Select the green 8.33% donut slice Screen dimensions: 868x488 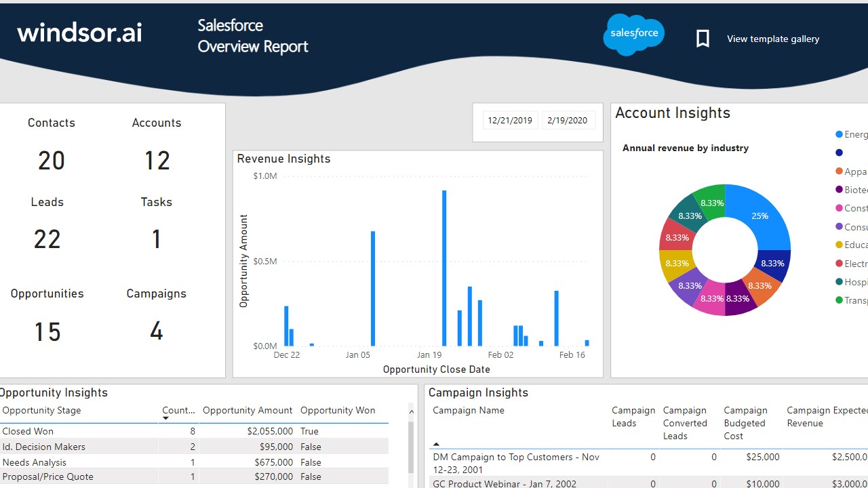click(x=711, y=202)
